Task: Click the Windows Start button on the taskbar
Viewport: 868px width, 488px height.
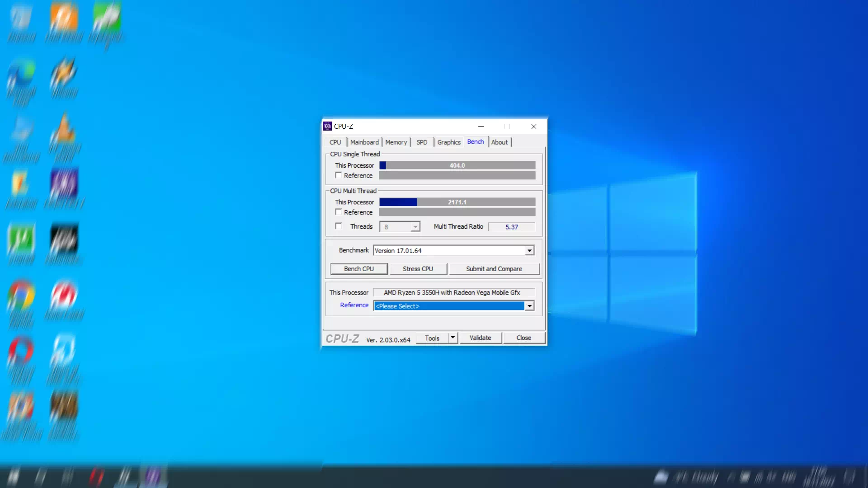Action: (14, 477)
